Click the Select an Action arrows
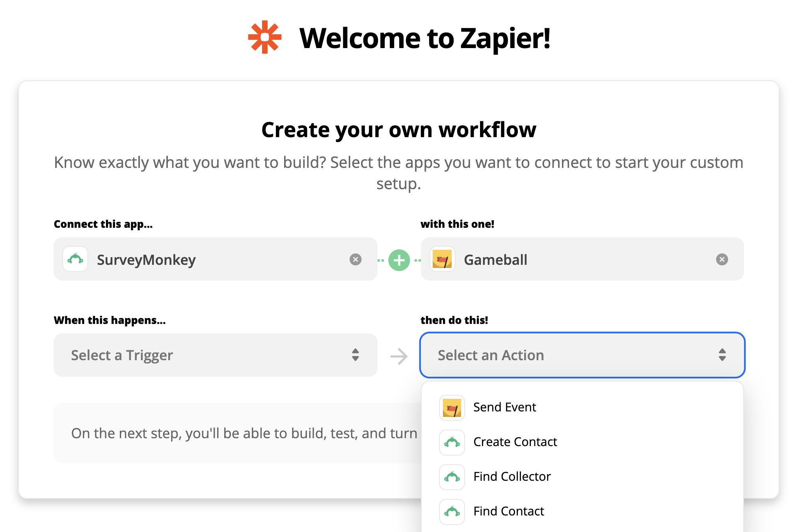 tap(722, 355)
